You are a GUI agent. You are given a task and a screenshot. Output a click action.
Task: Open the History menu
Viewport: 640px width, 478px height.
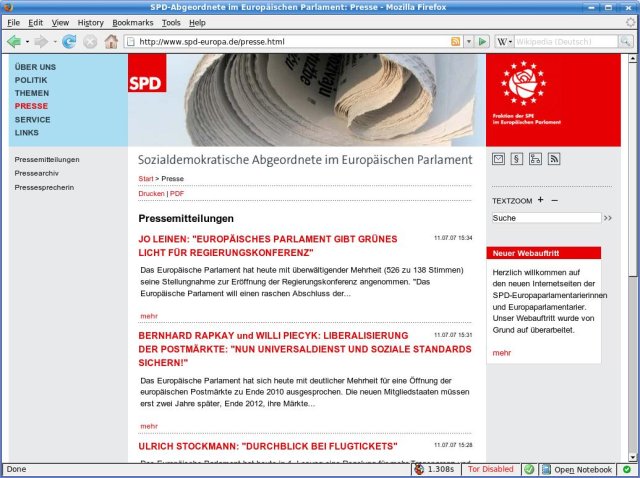(91, 23)
